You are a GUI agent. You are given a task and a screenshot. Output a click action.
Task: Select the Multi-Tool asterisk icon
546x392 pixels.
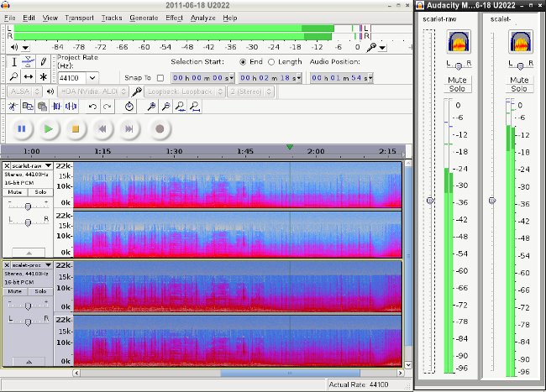coord(43,76)
